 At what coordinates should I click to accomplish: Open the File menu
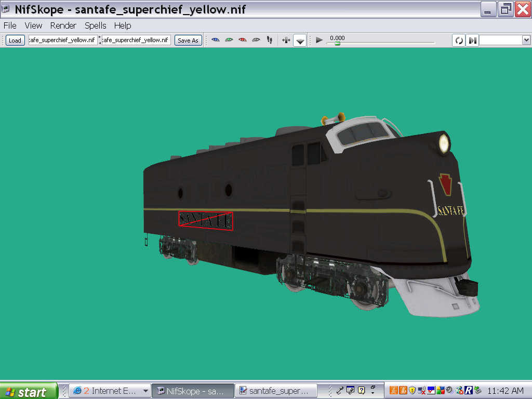10,25
